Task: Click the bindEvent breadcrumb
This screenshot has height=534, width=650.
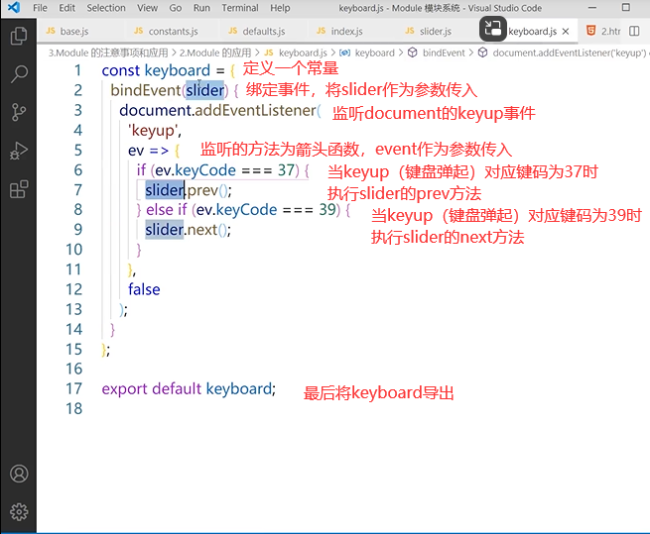Action: tap(444, 53)
